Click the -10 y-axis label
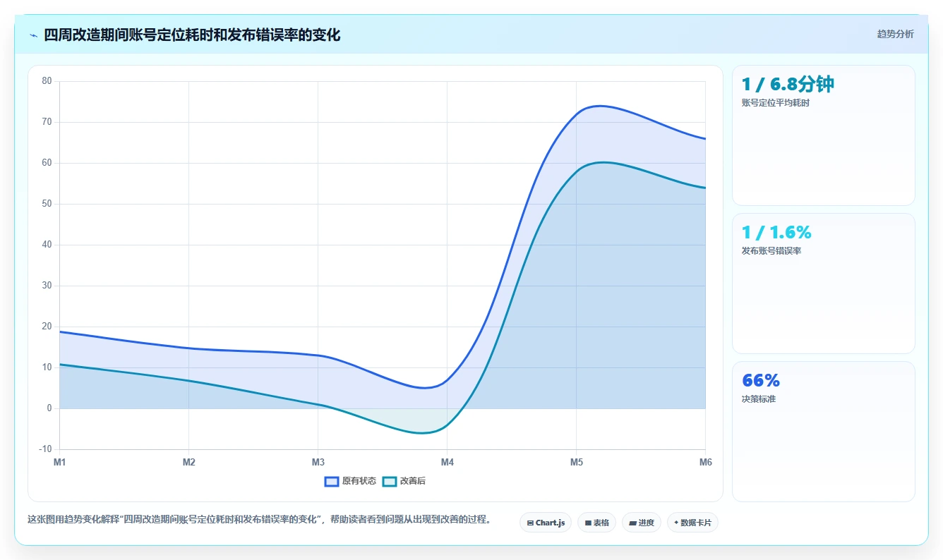The height and width of the screenshot is (560, 943). (45, 449)
